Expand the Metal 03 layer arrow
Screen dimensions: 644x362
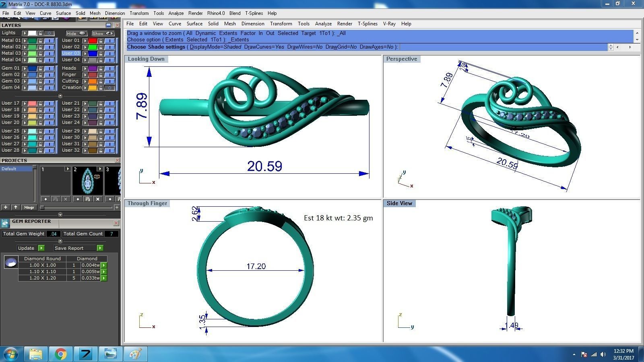[x=25, y=53]
